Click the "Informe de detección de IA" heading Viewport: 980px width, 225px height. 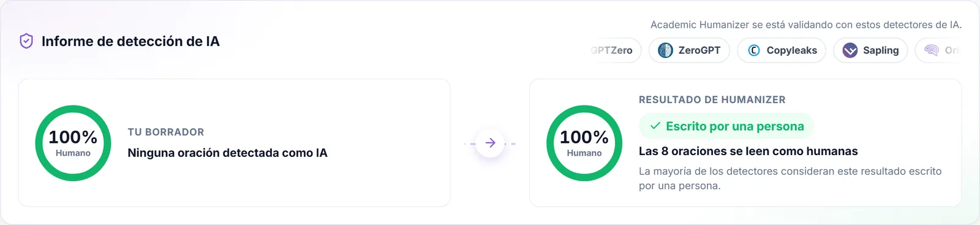pyautogui.click(x=130, y=41)
